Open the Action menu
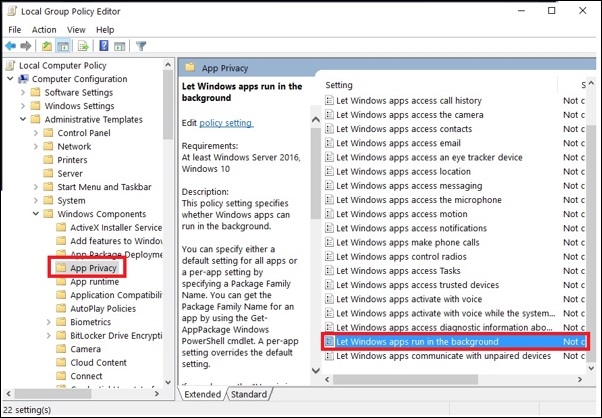602x418 pixels. tap(44, 30)
